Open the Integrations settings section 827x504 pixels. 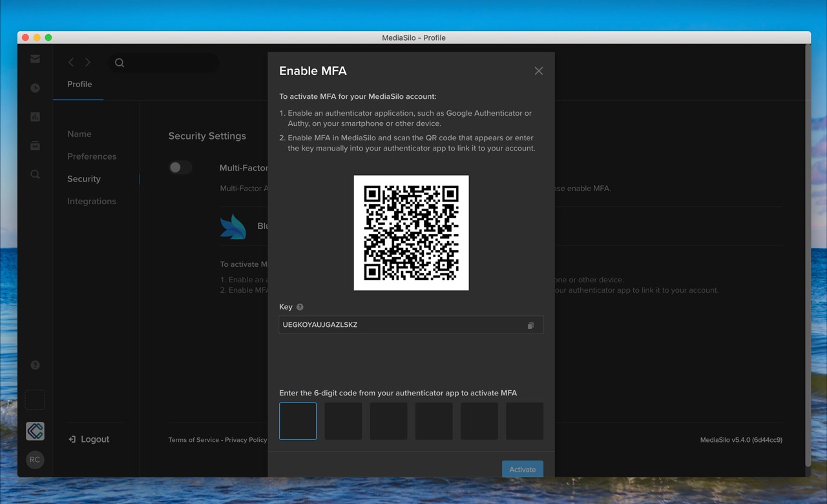[92, 202]
